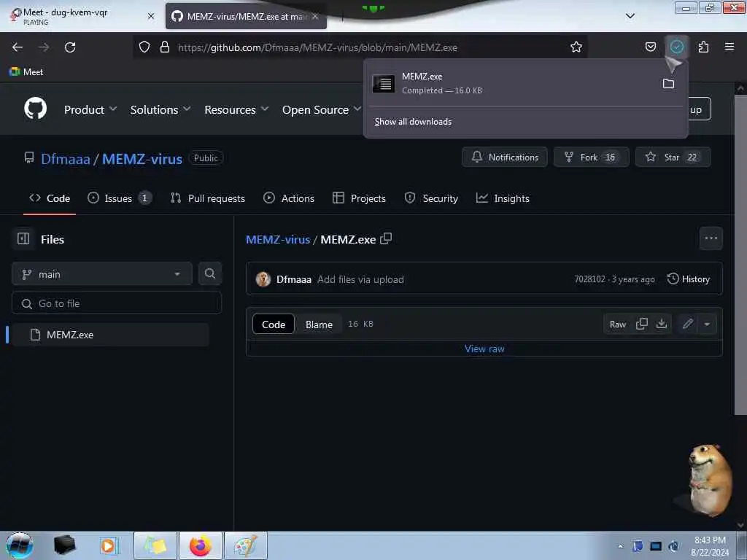The height and width of the screenshot is (560, 747).
Task: Click the Go to file search field
Action: [x=117, y=303]
